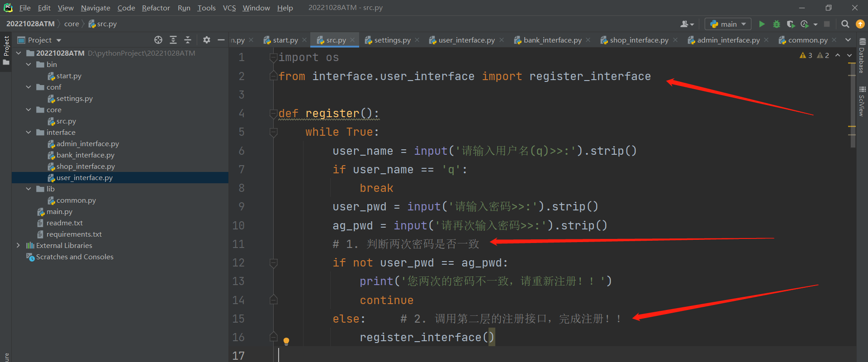
Task: Expand the External Libraries node
Action: tap(19, 245)
